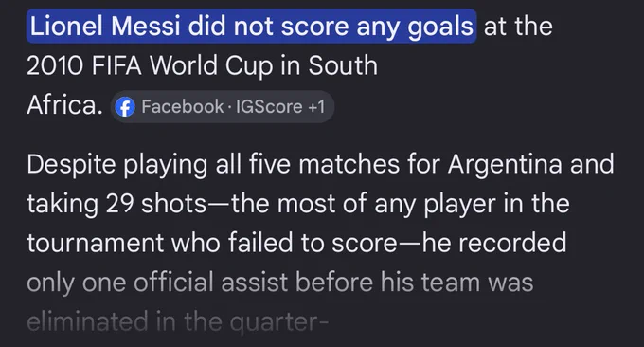Click the word Argentina in the paragraph

click(x=505, y=165)
